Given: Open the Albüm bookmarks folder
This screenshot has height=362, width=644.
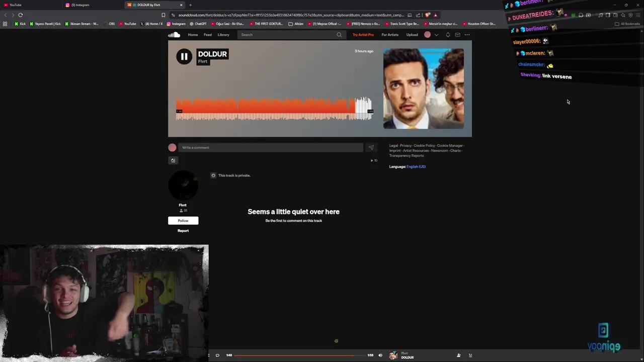Looking at the screenshot, I should click(296, 24).
